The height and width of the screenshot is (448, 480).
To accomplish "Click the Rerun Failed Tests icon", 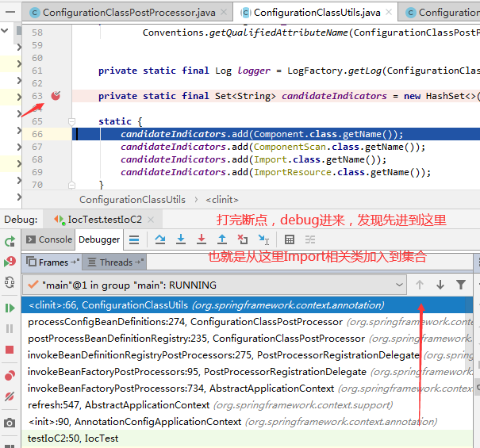I will [10, 262].
